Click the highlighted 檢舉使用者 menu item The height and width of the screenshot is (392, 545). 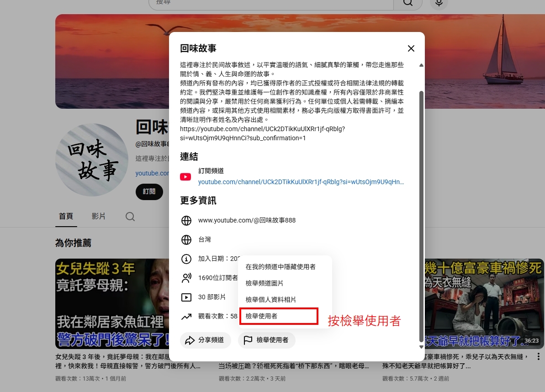pos(279,316)
